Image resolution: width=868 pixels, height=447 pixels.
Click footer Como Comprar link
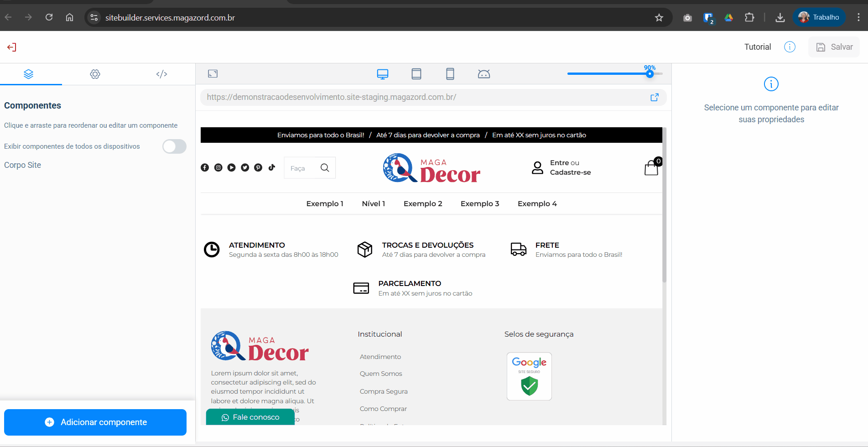pyautogui.click(x=383, y=409)
